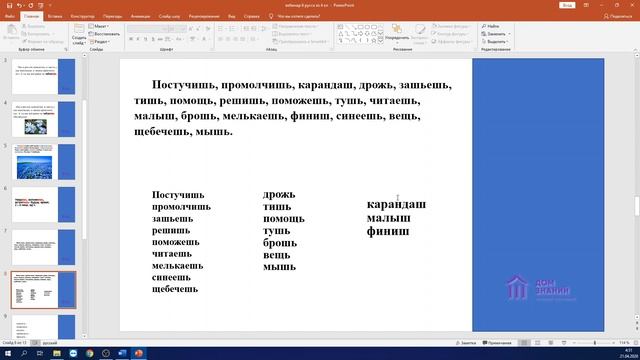Click the Экспресс-стили quick styles icon
Screen dimensions: 640x360
pos(419,29)
